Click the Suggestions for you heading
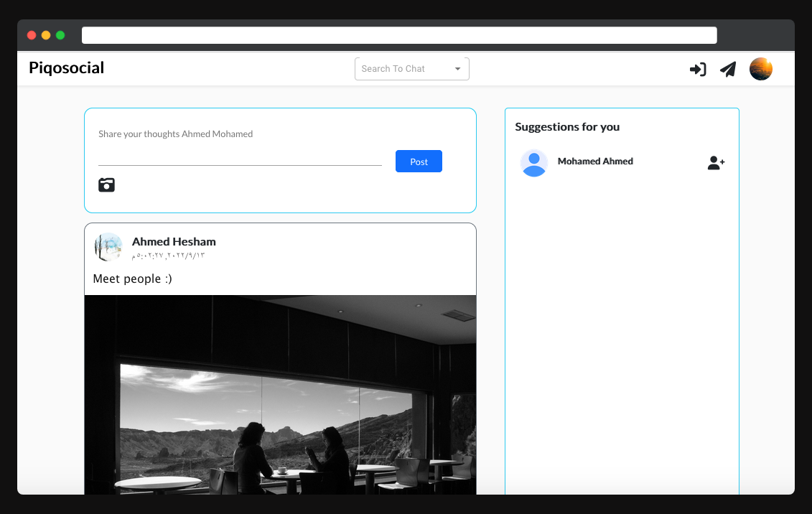Image resolution: width=812 pixels, height=514 pixels. click(x=566, y=126)
